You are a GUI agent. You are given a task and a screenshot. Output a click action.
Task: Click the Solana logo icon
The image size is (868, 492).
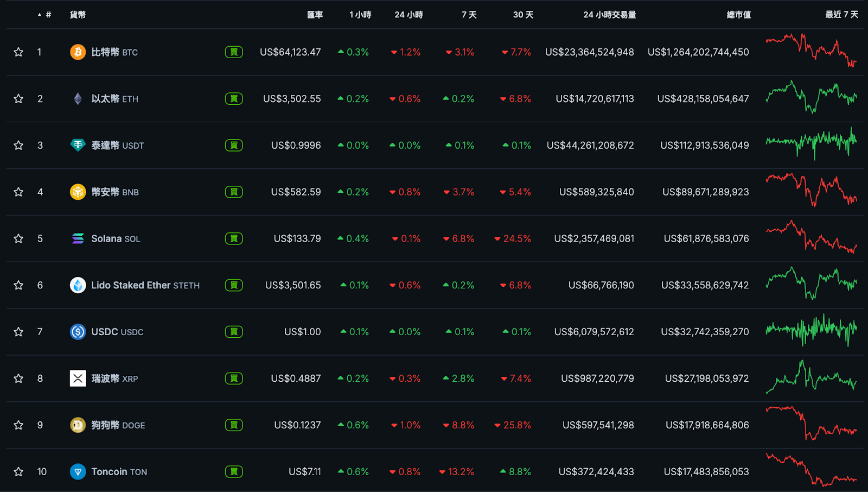[78, 238]
